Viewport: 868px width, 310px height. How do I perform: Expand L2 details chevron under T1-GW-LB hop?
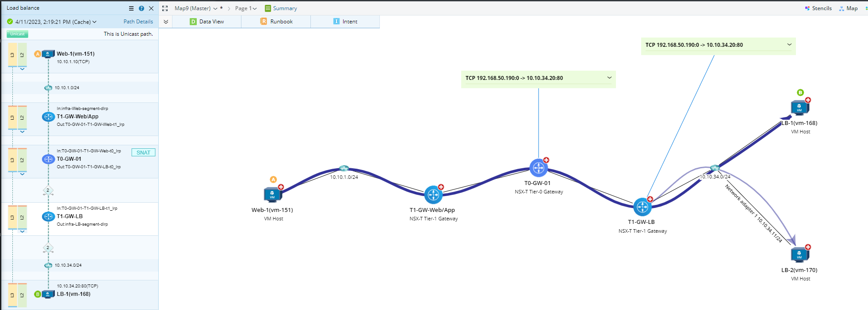pyautogui.click(x=22, y=231)
